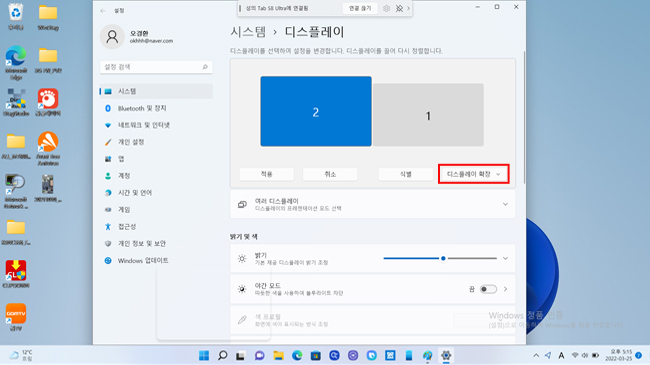Screen dimensions: 650x365
Task: Select 시스템 in the settings sidebar
Action: pos(156,91)
